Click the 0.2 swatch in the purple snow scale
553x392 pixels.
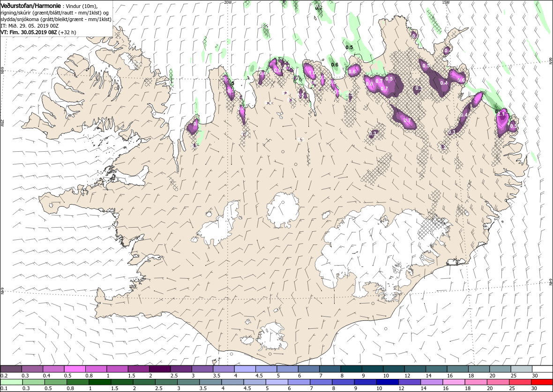tap(11, 369)
